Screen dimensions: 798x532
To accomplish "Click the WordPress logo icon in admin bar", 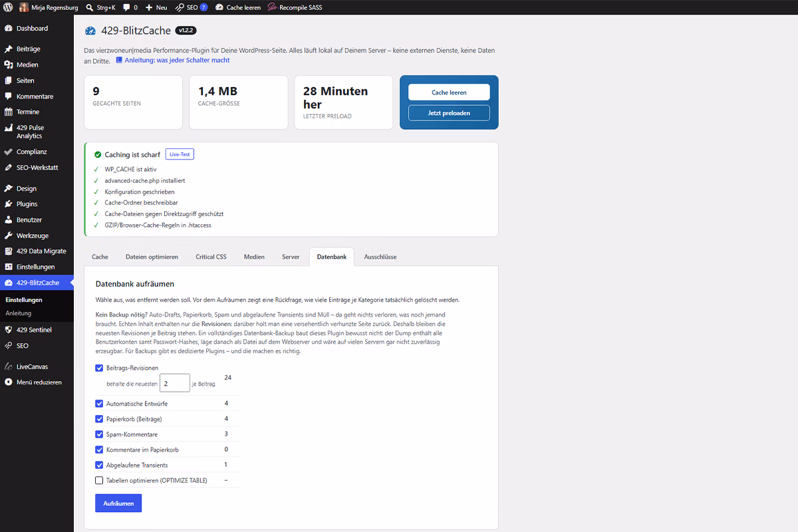I will coord(8,7).
